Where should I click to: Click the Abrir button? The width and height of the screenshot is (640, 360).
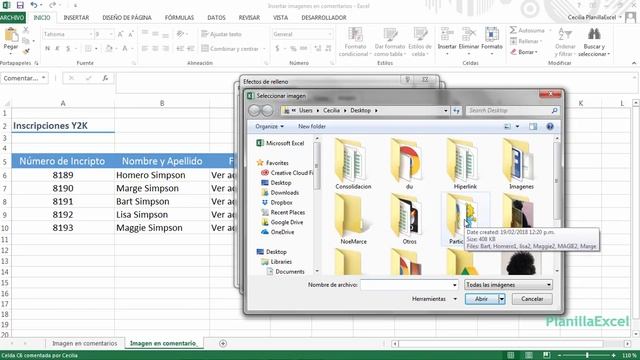click(x=481, y=299)
